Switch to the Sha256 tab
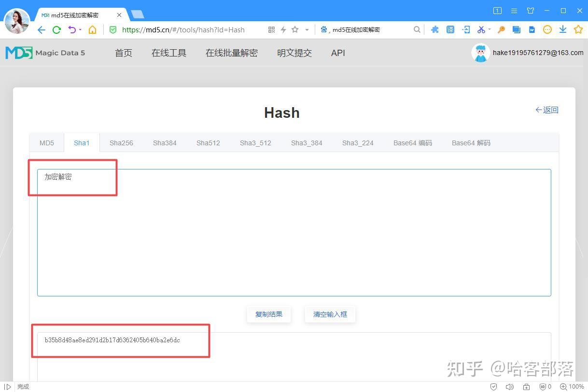 [121, 142]
